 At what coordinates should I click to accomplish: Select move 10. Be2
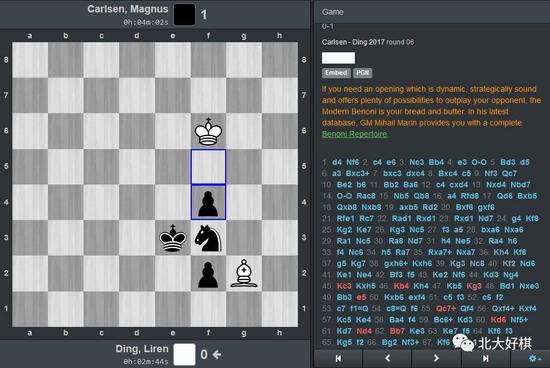click(x=344, y=185)
